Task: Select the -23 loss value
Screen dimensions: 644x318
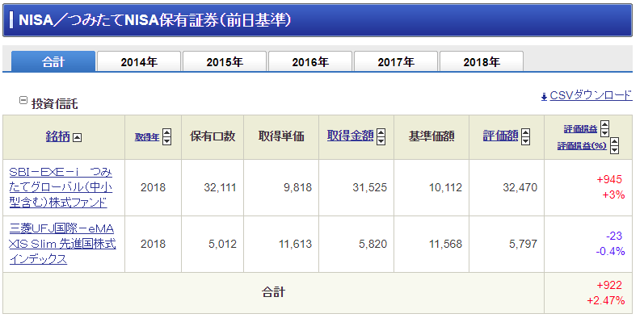Action: (614, 236)
